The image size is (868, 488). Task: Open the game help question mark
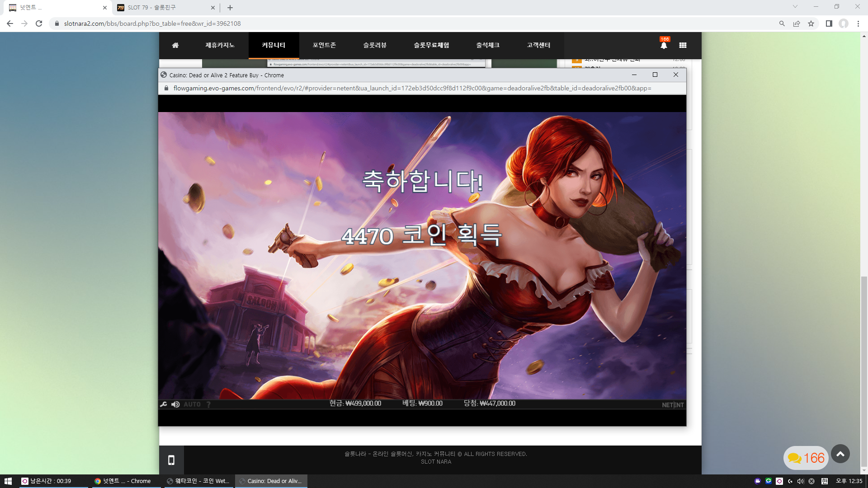pos(208,404)
